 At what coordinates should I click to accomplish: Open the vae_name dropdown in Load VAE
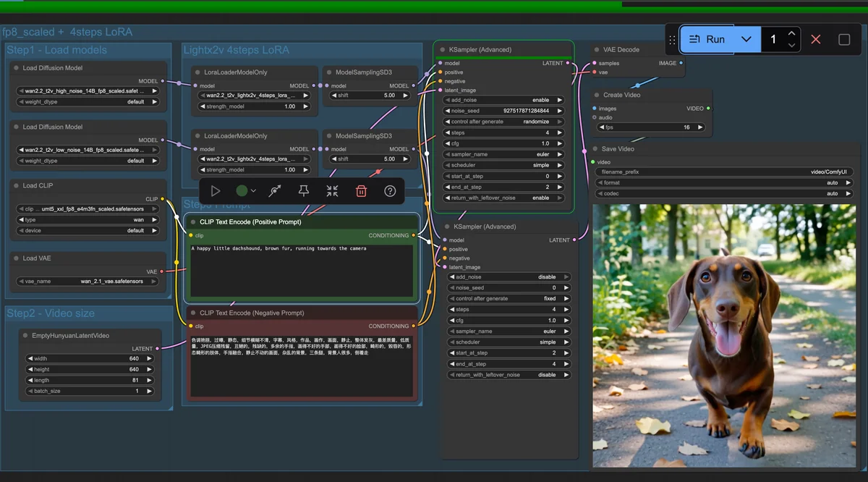coord(86,282)
